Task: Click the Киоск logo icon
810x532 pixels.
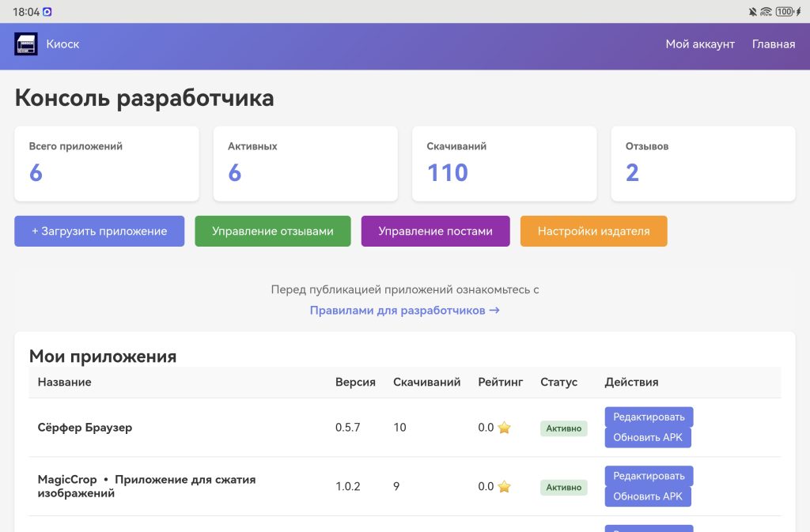Action: [26, 44]
